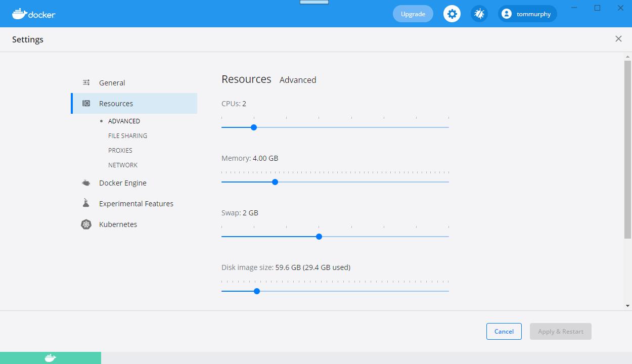
Task: Click the Memory slider handle
Action: 275,182
